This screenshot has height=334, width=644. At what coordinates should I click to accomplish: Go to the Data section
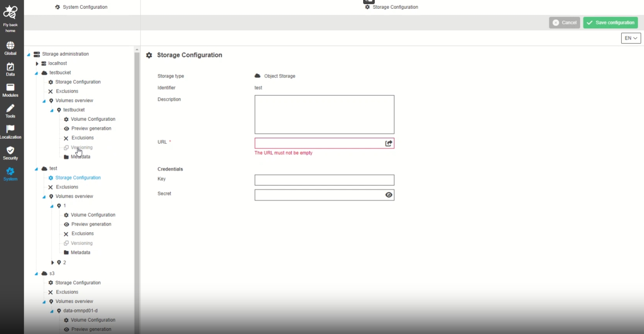coord(10,69)
